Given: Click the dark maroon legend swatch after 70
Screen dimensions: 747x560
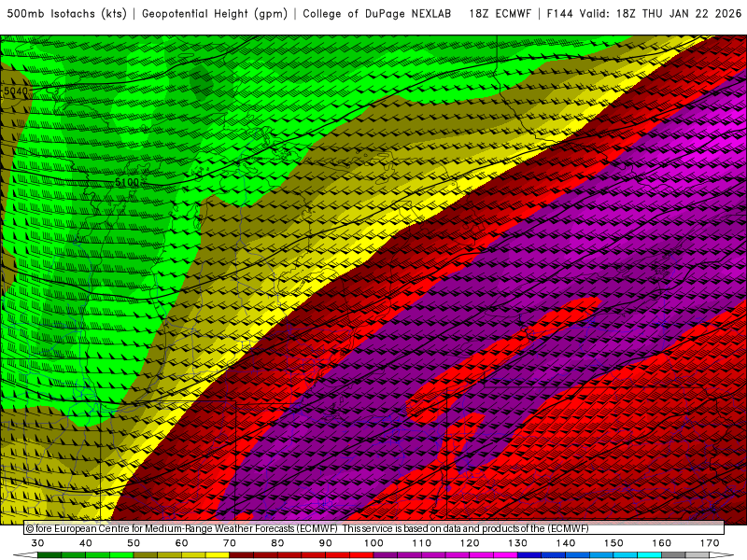Looking at the screenshot, I should pos(242,555).
